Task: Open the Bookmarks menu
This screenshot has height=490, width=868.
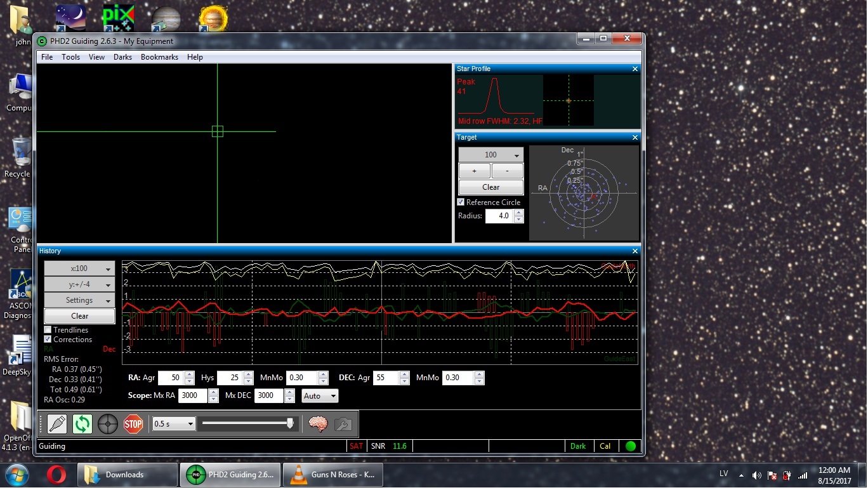Action: 159,57
